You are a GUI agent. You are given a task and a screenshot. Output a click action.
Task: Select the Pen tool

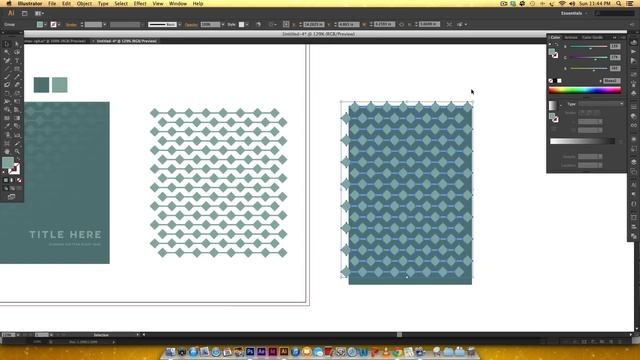pos(7,60)
